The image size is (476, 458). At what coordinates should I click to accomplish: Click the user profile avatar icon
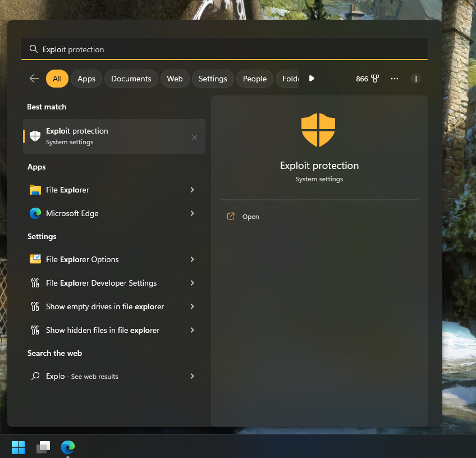point(416,79)
